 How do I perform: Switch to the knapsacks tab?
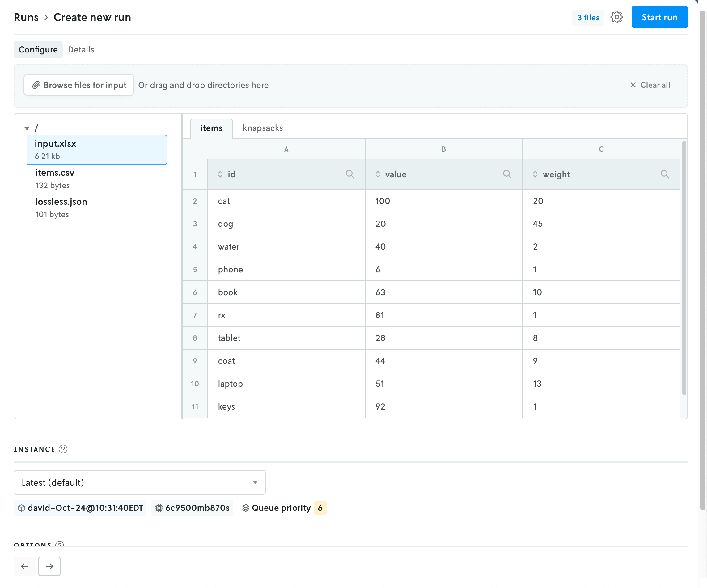(x=263, y=128)
